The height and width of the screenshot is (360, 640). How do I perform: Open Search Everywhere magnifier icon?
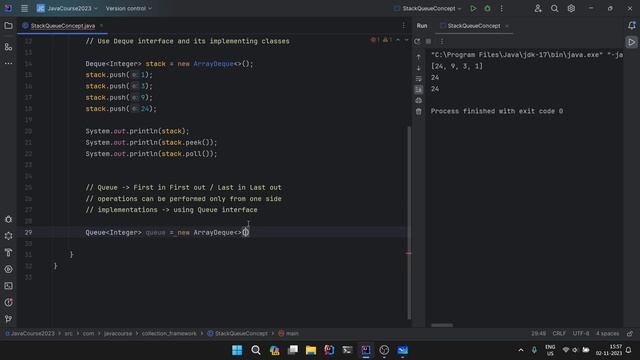554,8
